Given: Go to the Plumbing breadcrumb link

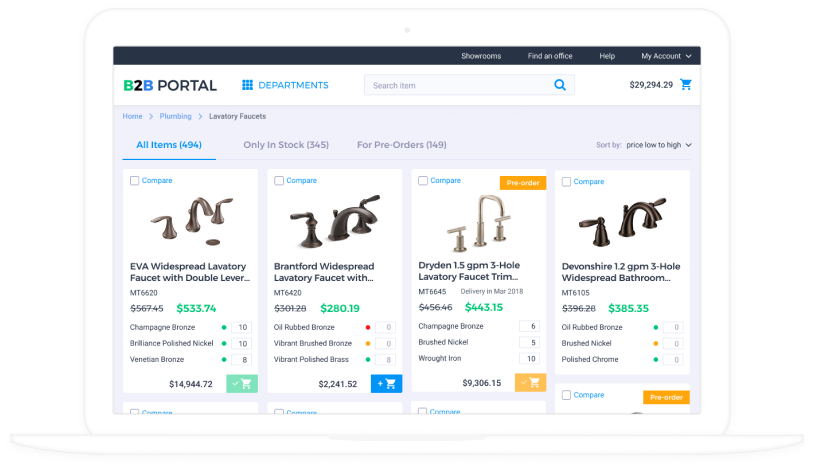Looking at the screenshot, I should (175, 116).
